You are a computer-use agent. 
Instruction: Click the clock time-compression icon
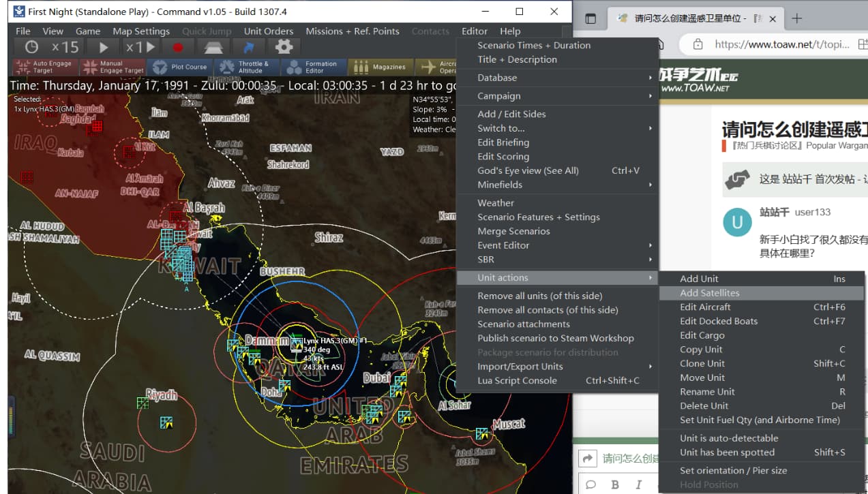31,47
